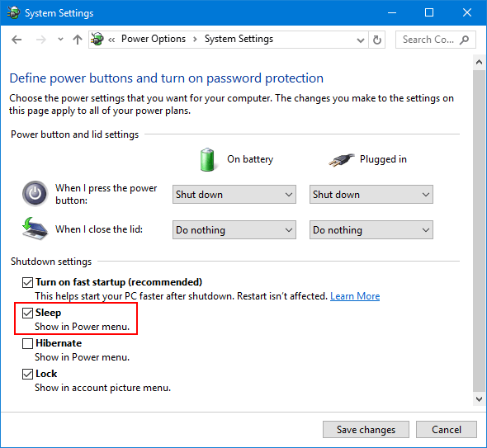Go up one level with the up arrow
The image size is (487, 448).
click(78, 40)
